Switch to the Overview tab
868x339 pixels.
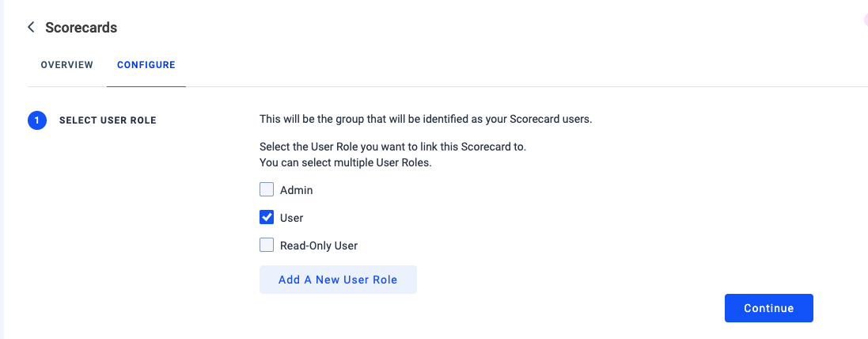tap(67, 65)
